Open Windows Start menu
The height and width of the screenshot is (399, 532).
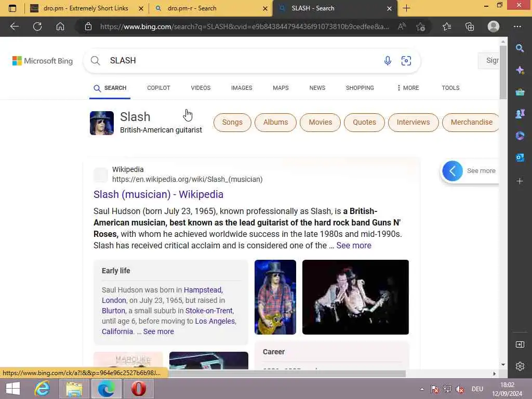point(13,389)
